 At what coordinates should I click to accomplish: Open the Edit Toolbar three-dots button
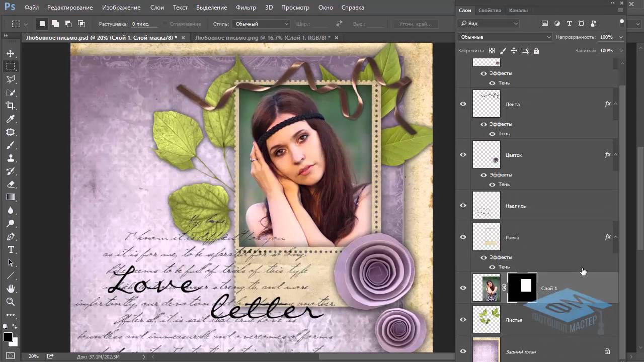coord(11,315)
